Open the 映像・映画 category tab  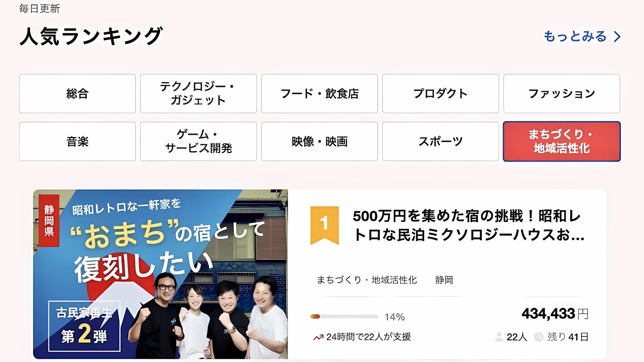pos(320,141)
